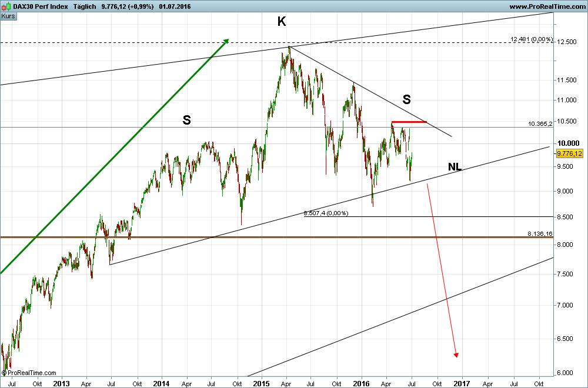Open the www.ProRealTime.com link

[x=547, y=5]
